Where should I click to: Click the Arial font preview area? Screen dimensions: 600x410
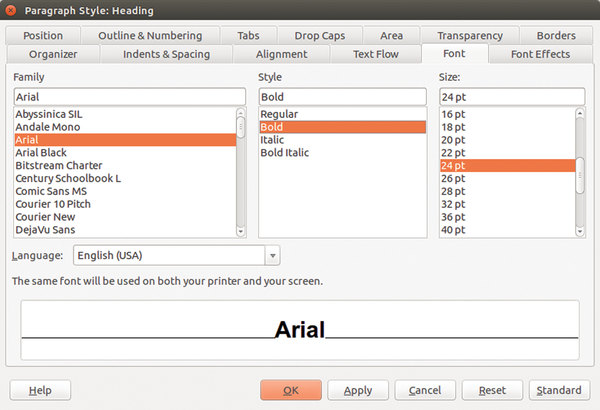pos(300,330)
